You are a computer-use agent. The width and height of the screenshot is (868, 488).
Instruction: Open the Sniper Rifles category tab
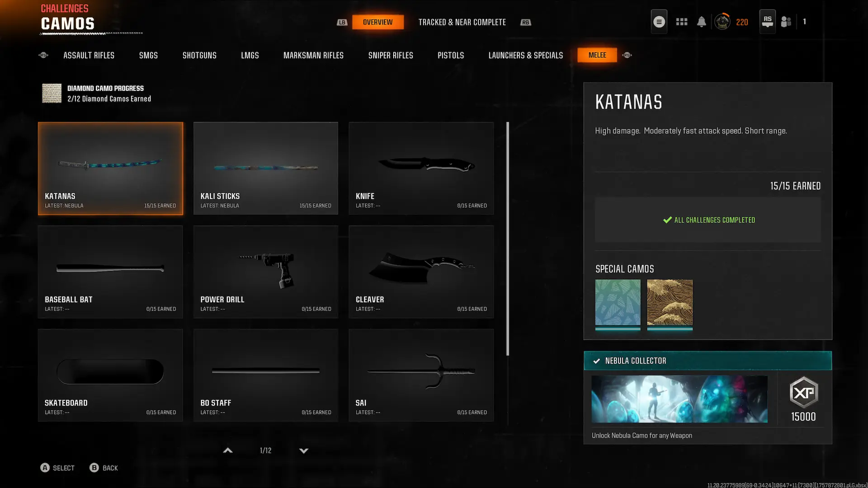coord(390,55)
